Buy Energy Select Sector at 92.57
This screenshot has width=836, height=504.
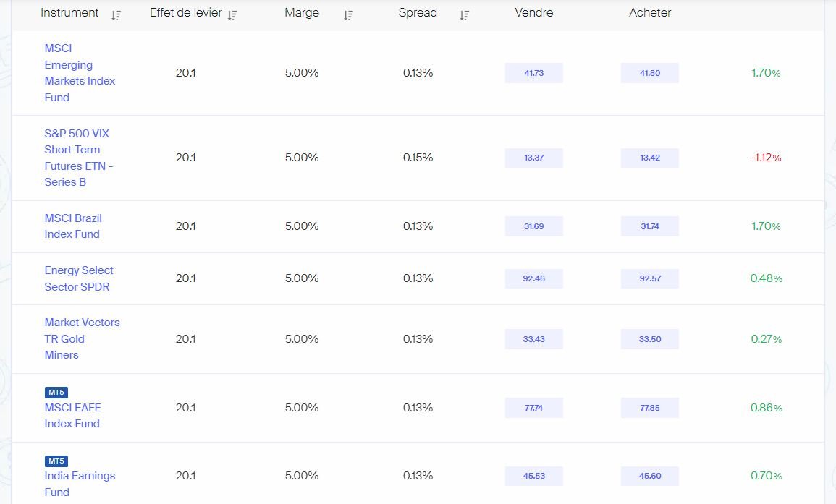pos(650,278)
